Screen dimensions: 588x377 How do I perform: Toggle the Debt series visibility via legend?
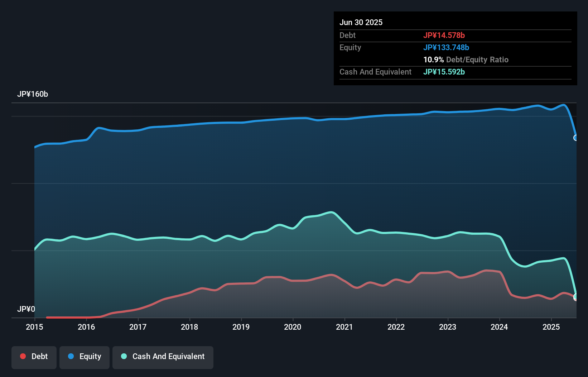(x=34, y=357)
